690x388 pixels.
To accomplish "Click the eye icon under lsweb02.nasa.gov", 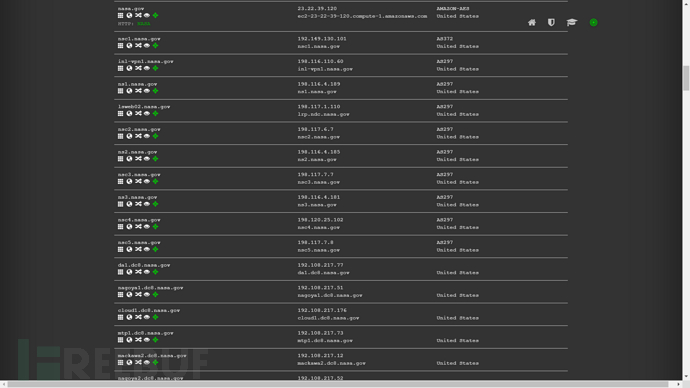I will [x=147, y=113].
